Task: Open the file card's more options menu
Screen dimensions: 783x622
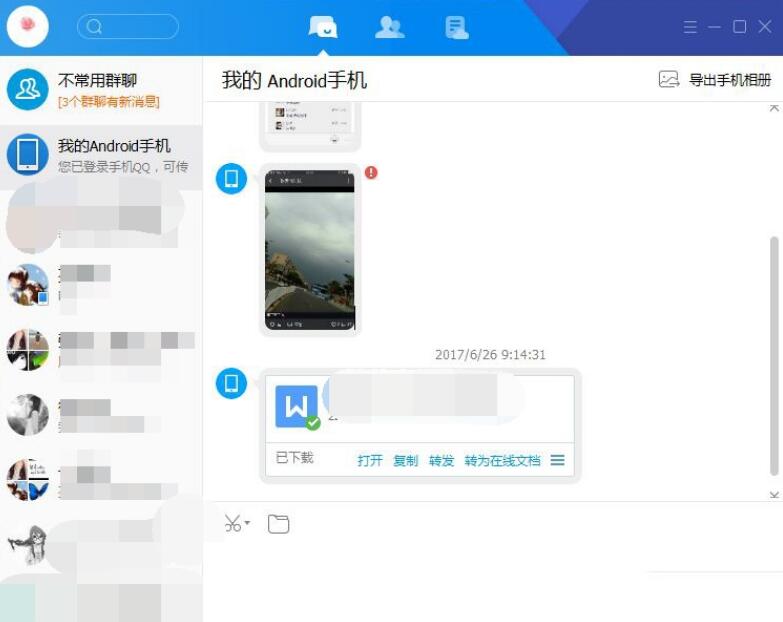Action: 558,460
